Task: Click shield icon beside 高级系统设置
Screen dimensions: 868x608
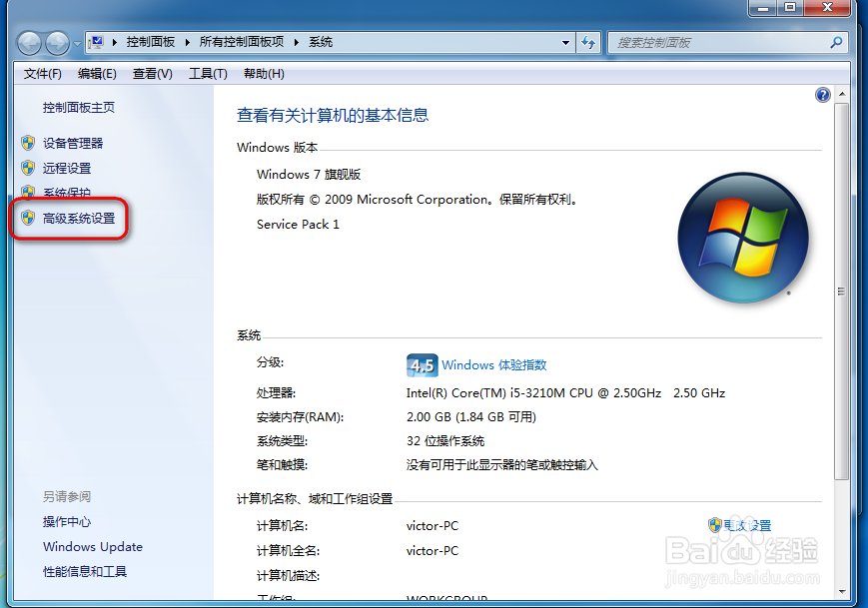Action: 28,218
